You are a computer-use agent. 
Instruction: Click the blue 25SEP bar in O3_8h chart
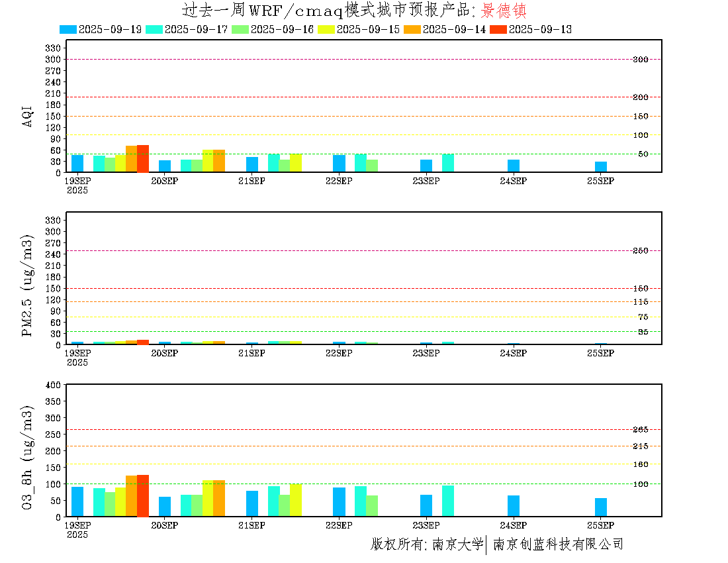point(601,507)
